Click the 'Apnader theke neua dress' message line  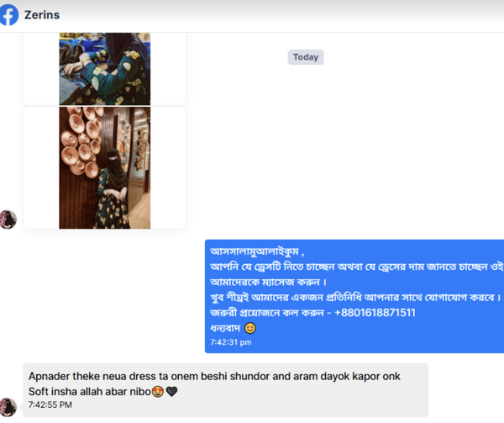click(x=214, y=376)
